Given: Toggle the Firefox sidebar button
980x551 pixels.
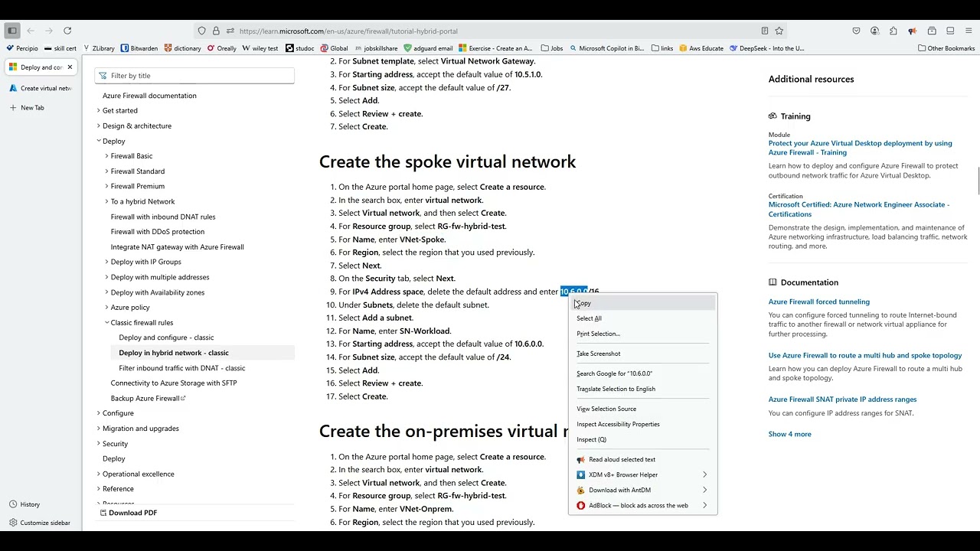Looking at the screenshot, I should (12, 31).
